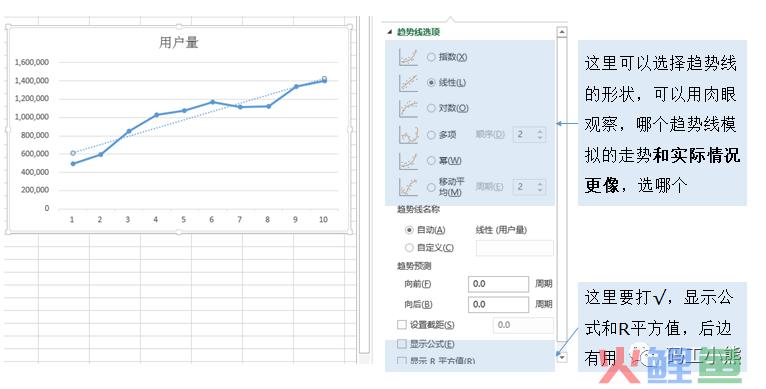Collapse the 趋势线选项 section triangle
766x389 pixels.
point(389,32)
